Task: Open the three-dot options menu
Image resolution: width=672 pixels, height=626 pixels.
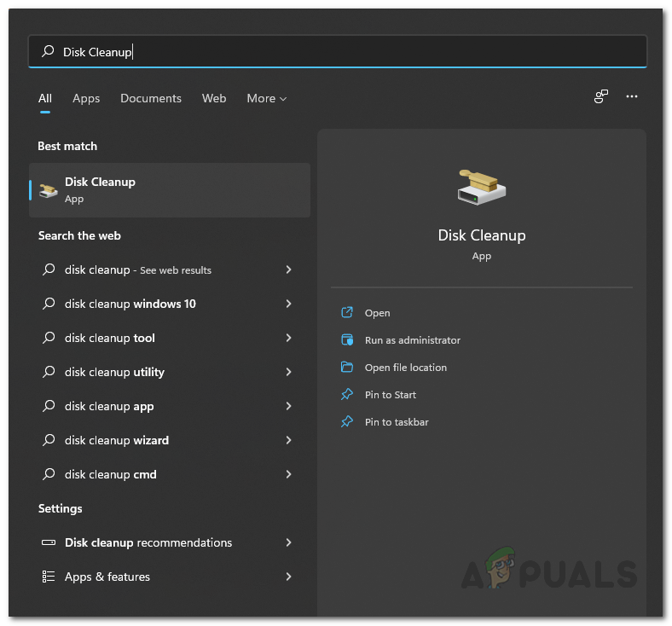Action: 631,96
